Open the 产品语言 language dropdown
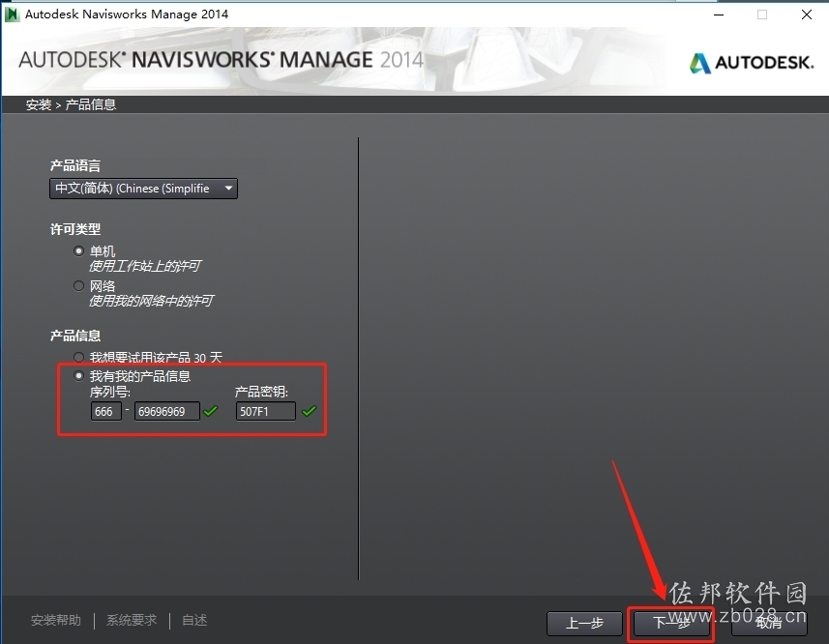This screenshot has width=829, height=644. pyautogui.click(x=143, y=189)
